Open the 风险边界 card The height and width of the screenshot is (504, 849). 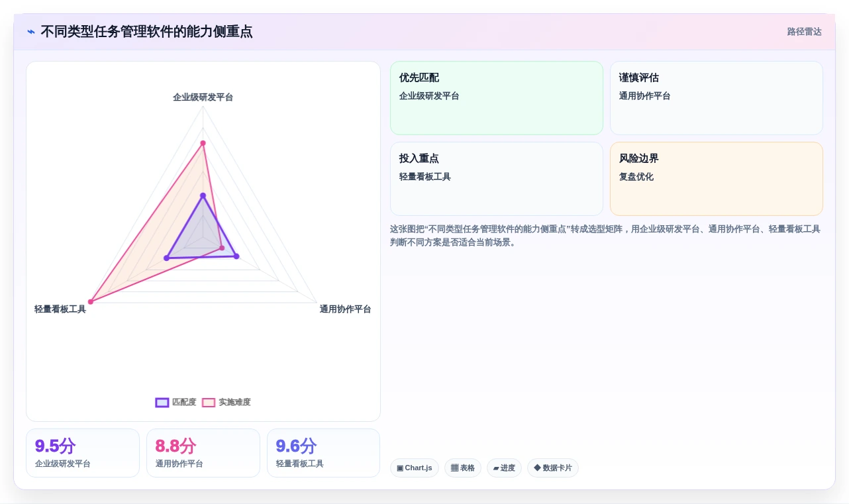coord(717,179)
